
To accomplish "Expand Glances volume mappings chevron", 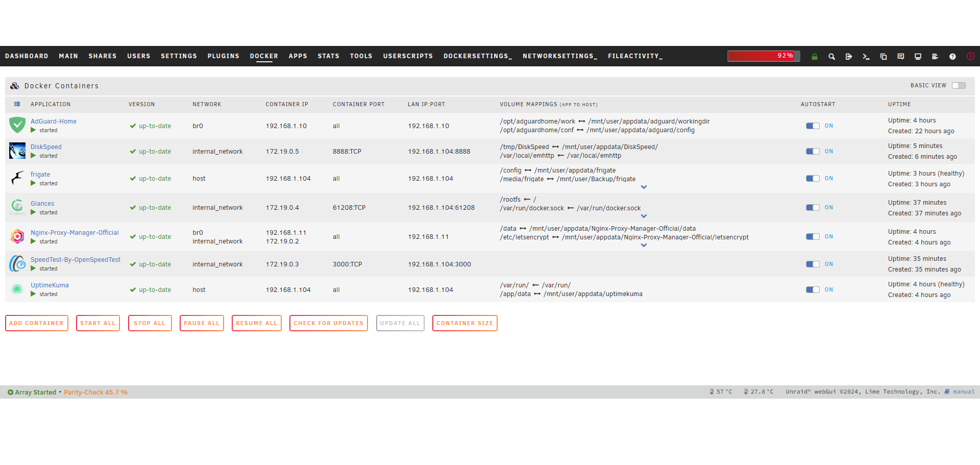I will (644, 216).
